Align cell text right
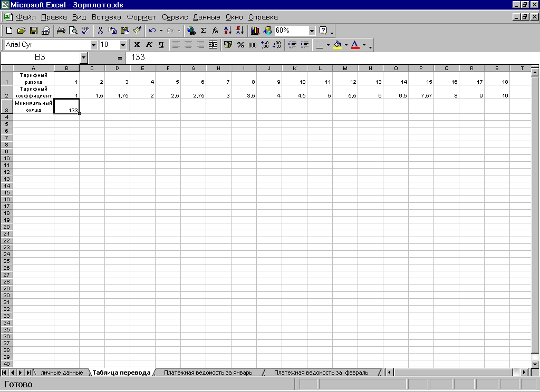Image resolution: width=540 pixels, height=392 pixels. pos(200,45)
